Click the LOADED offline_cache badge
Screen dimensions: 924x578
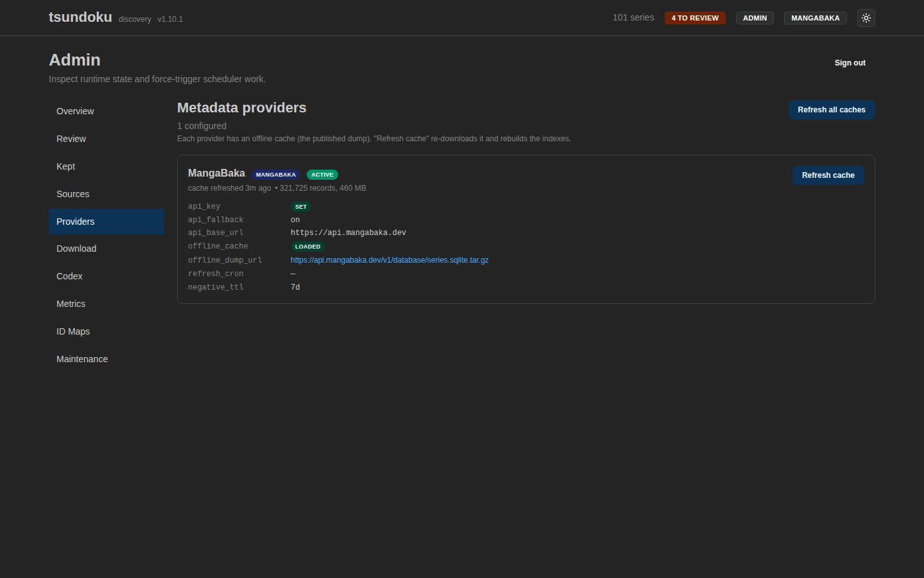pyautogui.click(x=307, y=247)
